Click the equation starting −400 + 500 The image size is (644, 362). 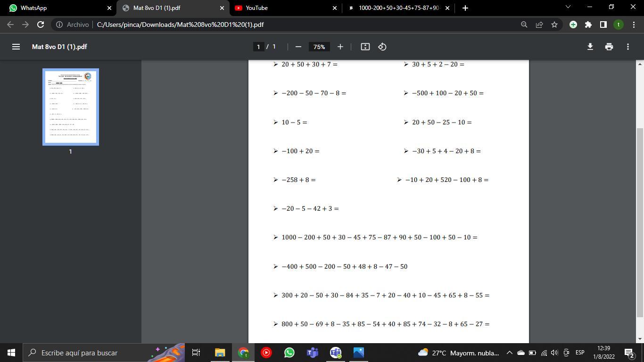(x=345, y=266)
